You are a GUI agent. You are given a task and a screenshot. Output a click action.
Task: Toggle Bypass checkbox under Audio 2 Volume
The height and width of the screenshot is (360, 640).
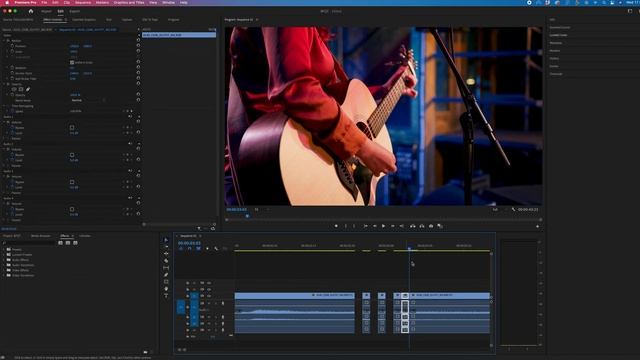pyautogui.click(x=72, y=155)
